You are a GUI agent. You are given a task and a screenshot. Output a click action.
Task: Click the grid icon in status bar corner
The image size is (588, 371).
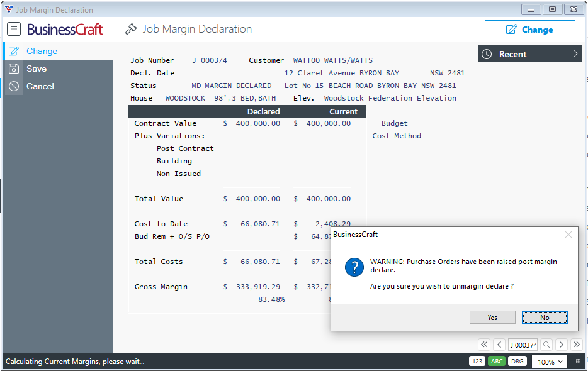[578, 362]
